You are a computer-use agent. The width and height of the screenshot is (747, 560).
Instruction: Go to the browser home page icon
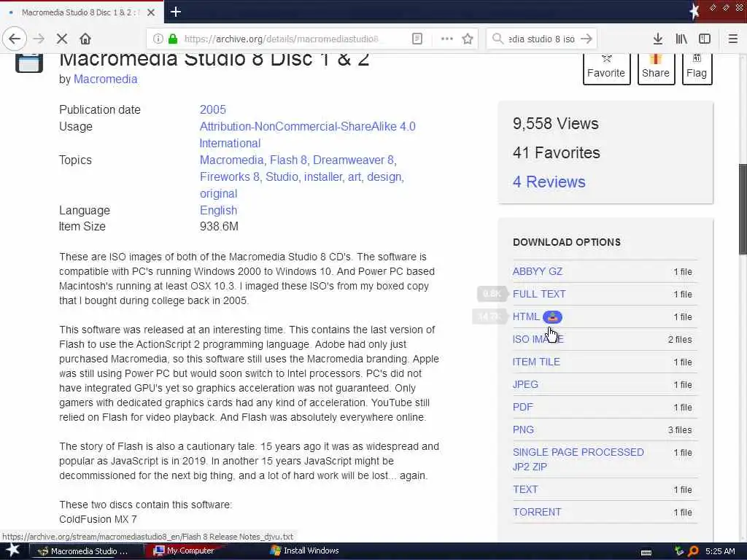pyautogui.click(x=85, y=39)
